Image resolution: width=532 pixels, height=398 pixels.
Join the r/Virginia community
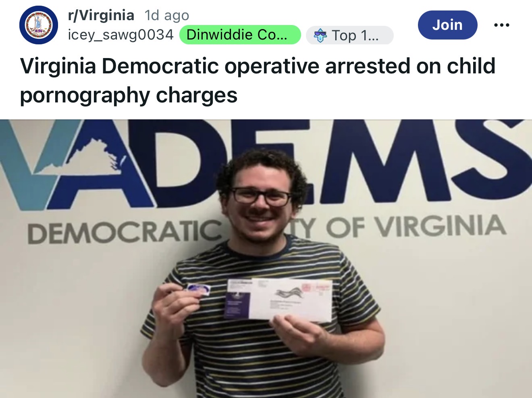pos(447,25)
